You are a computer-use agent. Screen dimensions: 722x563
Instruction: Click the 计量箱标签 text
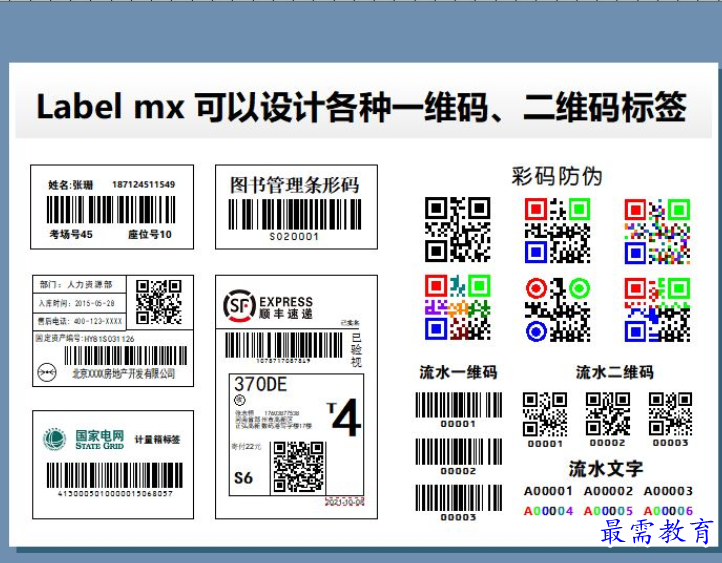pos(157,440)
